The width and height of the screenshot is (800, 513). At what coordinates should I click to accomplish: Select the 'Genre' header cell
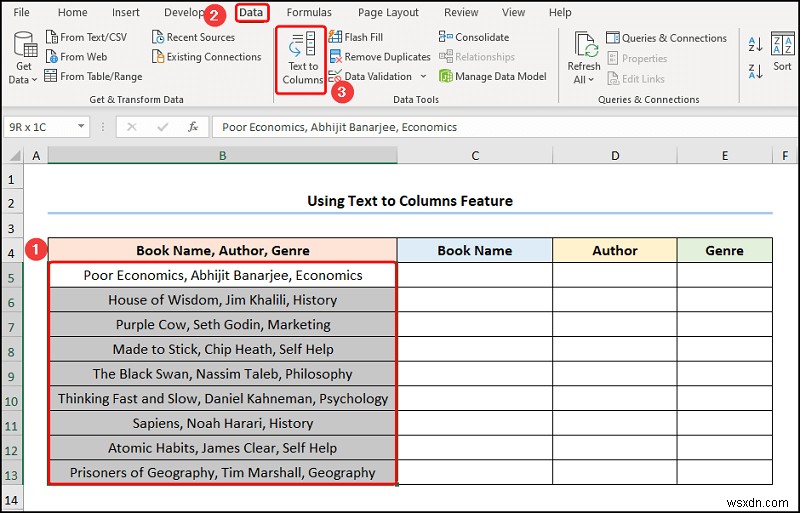click(x=724, y=251)
